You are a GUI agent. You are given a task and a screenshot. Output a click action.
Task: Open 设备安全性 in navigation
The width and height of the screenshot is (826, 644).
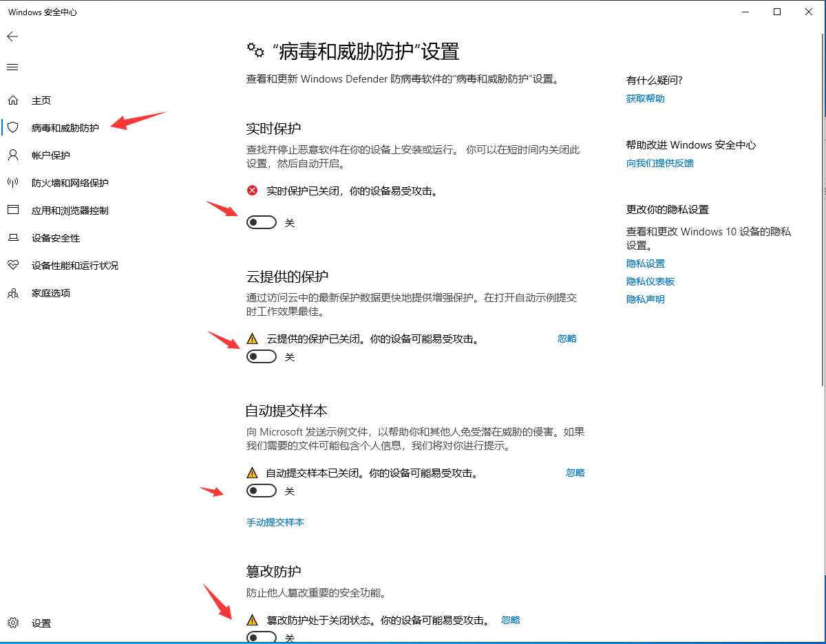click(56, 238)
